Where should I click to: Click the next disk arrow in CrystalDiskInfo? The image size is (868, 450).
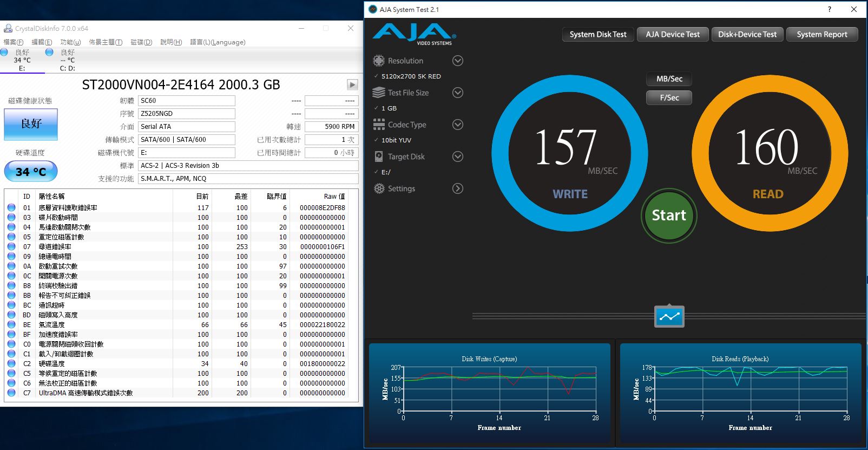(x=352, y=84)
